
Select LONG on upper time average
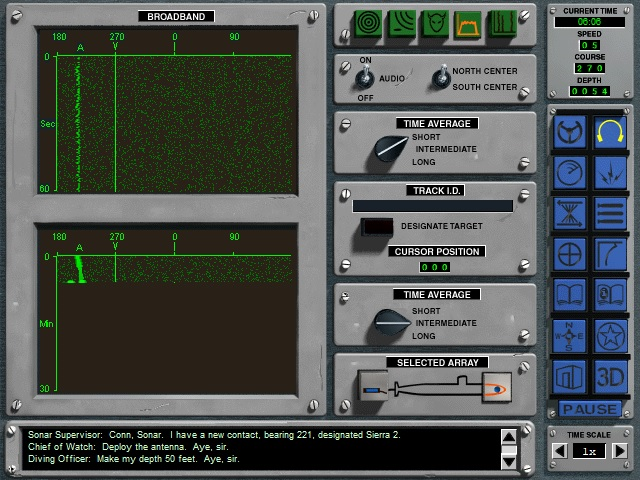424,162
